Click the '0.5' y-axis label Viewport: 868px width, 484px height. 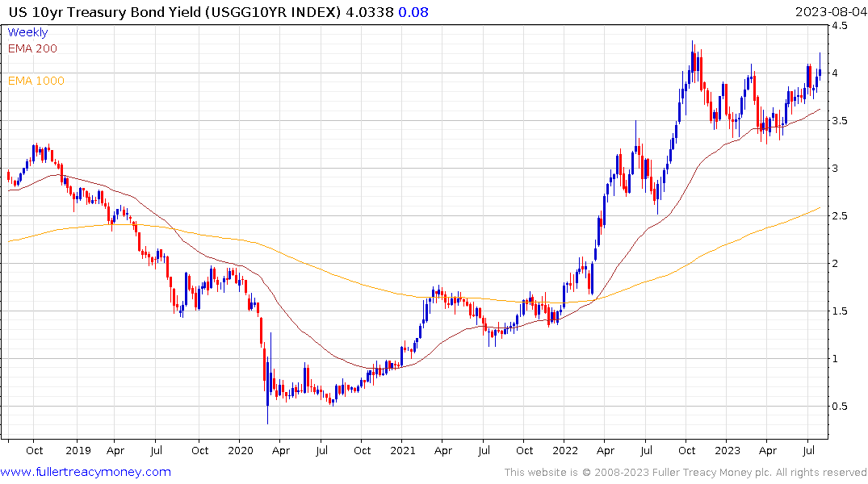(x=839, y=406)
